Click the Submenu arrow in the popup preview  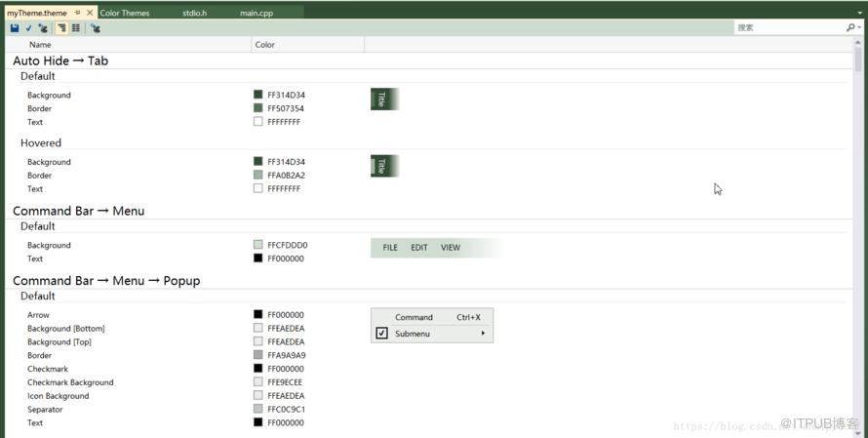click(x=484, y=334)
